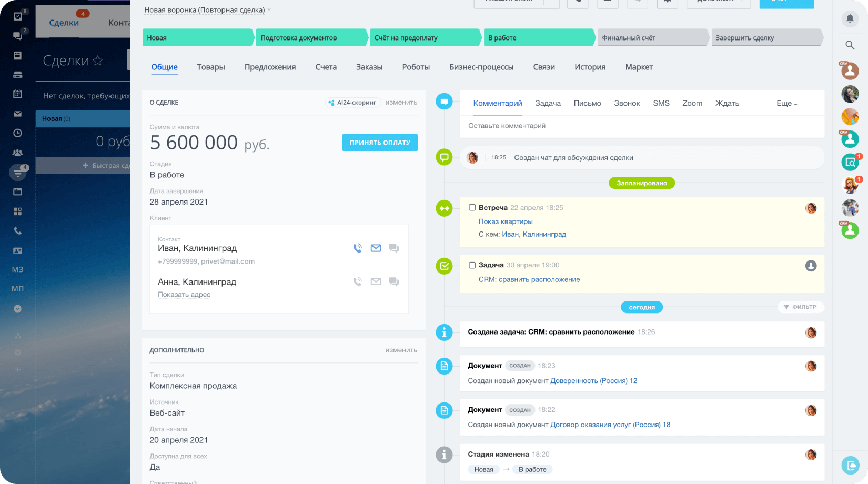868x484 pixels.
Task: Expand the Еще menu in timeline
Action: [787, 104]
